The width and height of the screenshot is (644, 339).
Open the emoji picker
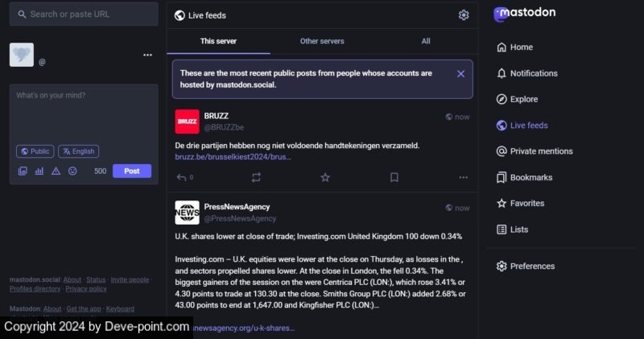[x=72, y=171]
